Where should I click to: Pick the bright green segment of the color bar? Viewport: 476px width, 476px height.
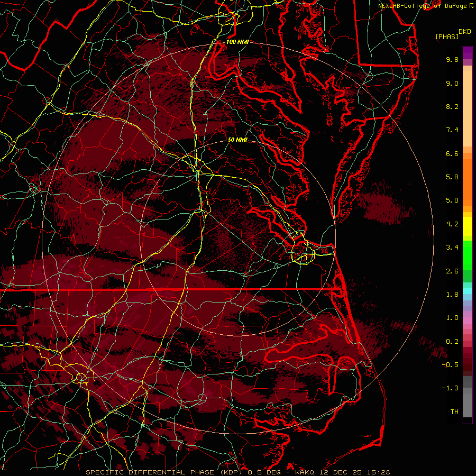(x=467, y=255)
